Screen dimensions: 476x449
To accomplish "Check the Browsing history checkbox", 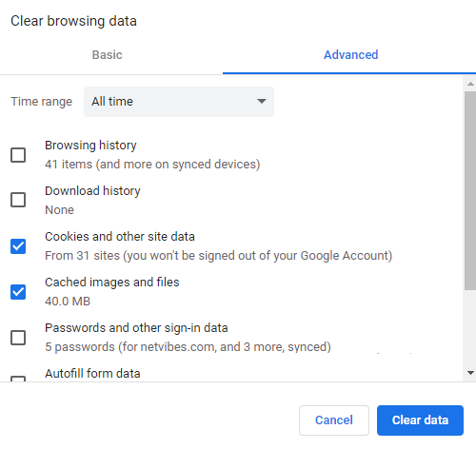I will [18, 155].
